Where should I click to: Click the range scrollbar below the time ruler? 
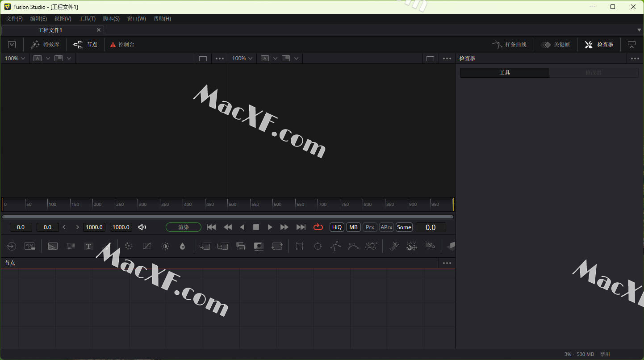[228, 217]
